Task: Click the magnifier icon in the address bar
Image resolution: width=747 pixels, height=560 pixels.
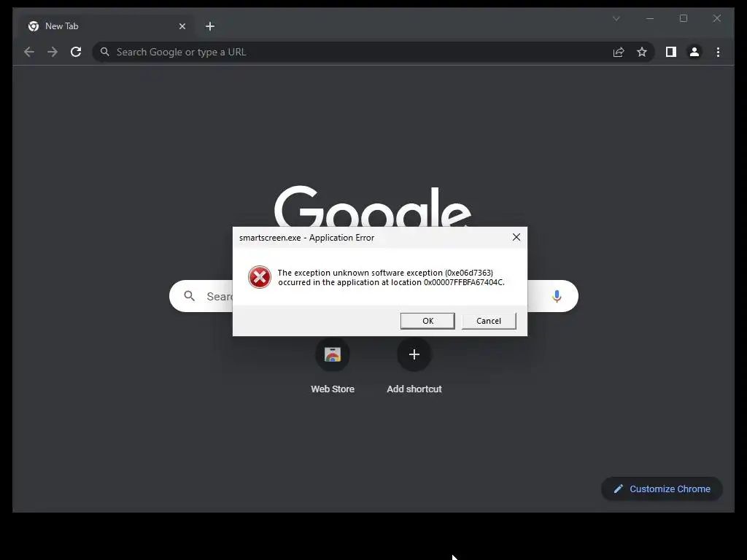Action: pyautogui.click(x=105, y=52)
